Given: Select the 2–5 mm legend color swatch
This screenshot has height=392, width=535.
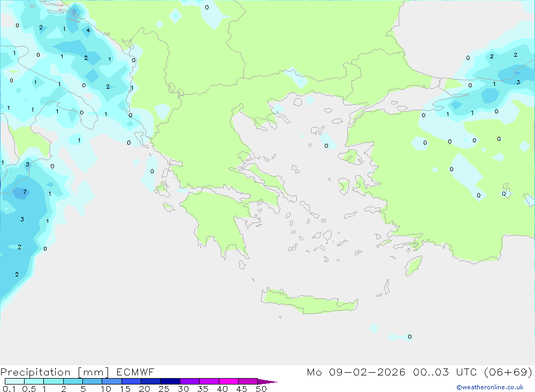Looking at the screenshot, I should (x=73, y=381).
